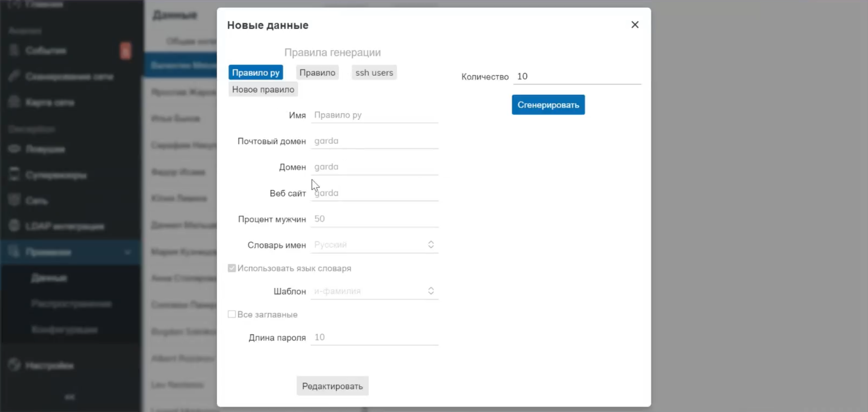The width and height of the screenshot is (868, 412).
Task: Switch to the Правило rule tab
Action: click(x=317, y=73)
